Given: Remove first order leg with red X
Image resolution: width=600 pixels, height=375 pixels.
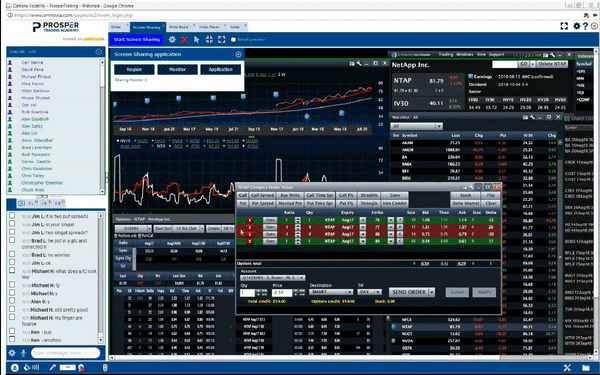Looking at the screenshot, I should [x=249, y=220].
